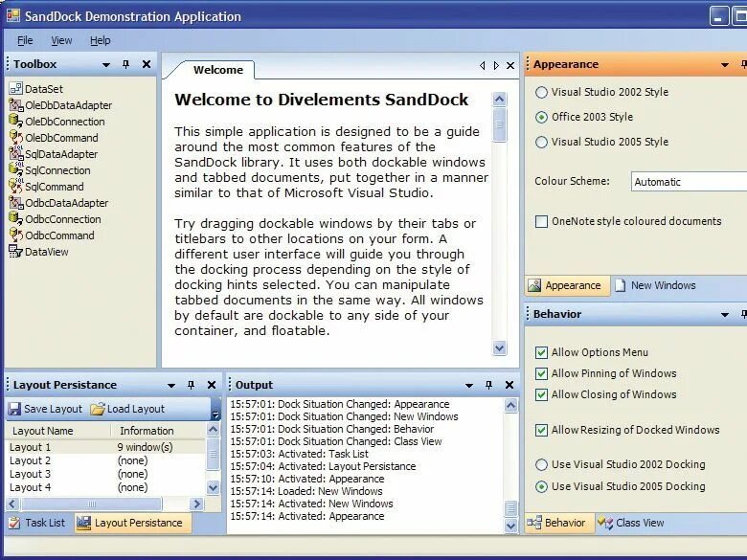Image resolution: width=747 pixels, height=560 pixels.
Task: Activate the Appearance bottom tab
Action: 567,285
